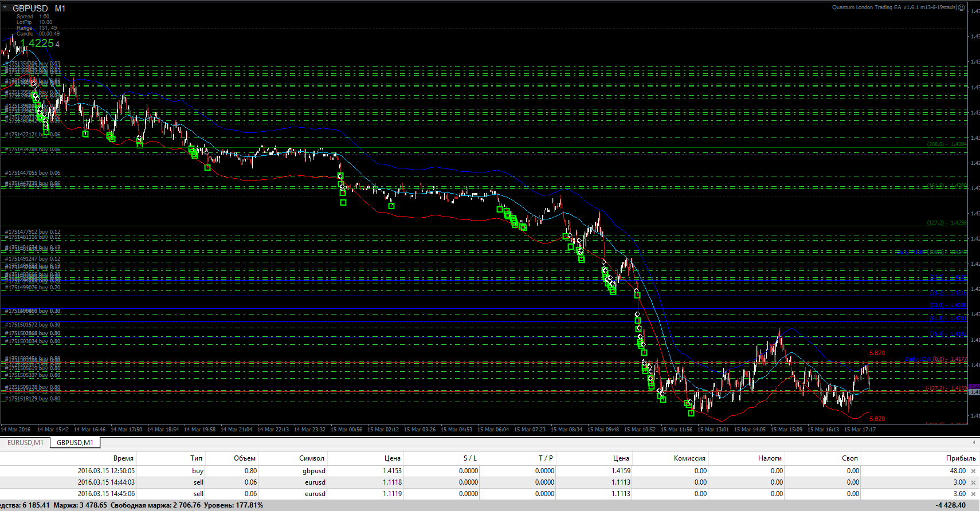Click the LotPip 10.00 chart label
980x511 pixels.
(34, 22)
